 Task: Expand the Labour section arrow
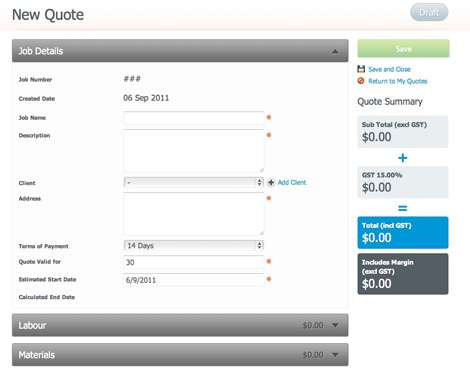pyautogui.click(x=335, y=325)
